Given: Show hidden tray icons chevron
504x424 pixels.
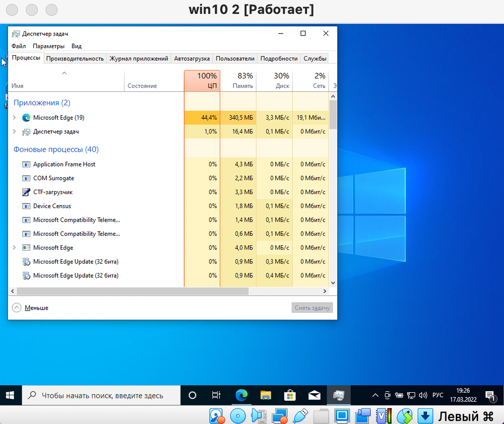Looking at the screenshot, I should pos(375,395).
